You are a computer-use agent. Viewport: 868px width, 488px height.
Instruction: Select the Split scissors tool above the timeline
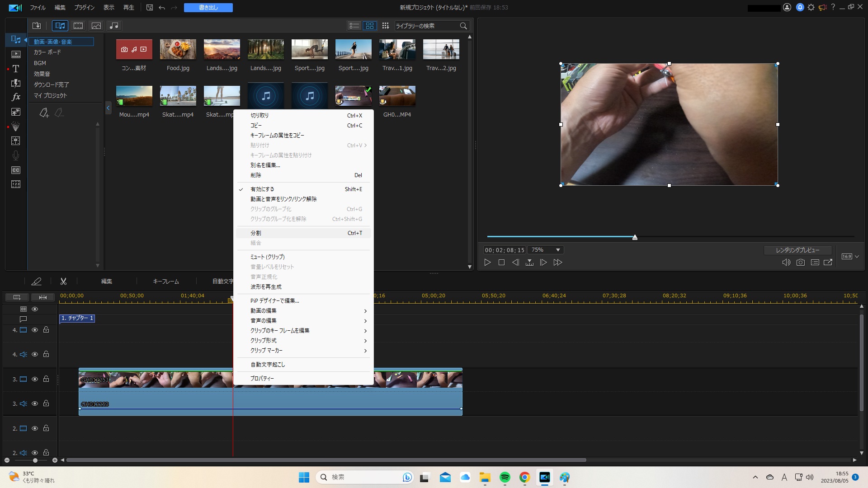pyautogui.click(x=63, y=281)
